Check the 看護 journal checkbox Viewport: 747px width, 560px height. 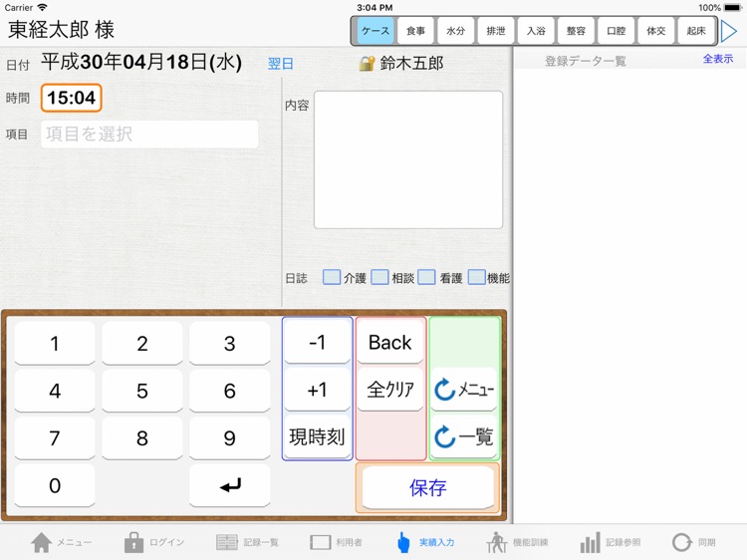click(x=426, y=277)
